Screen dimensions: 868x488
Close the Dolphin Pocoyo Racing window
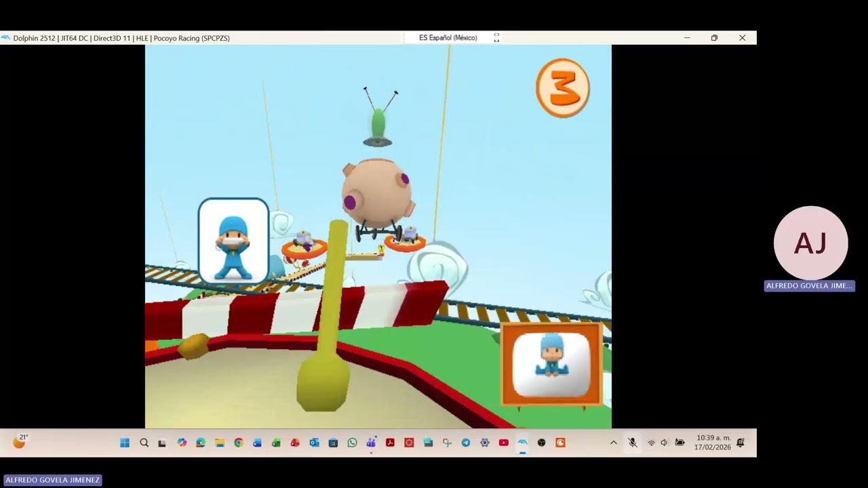click(x=743, y=38)
